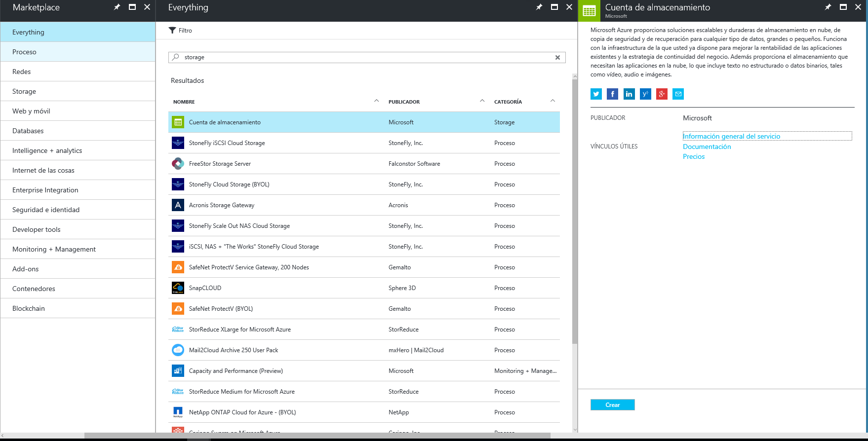Click the results vertical scrollbar
Image resolution: width=868 pixels, height=441 pixels.
point(575,212)
